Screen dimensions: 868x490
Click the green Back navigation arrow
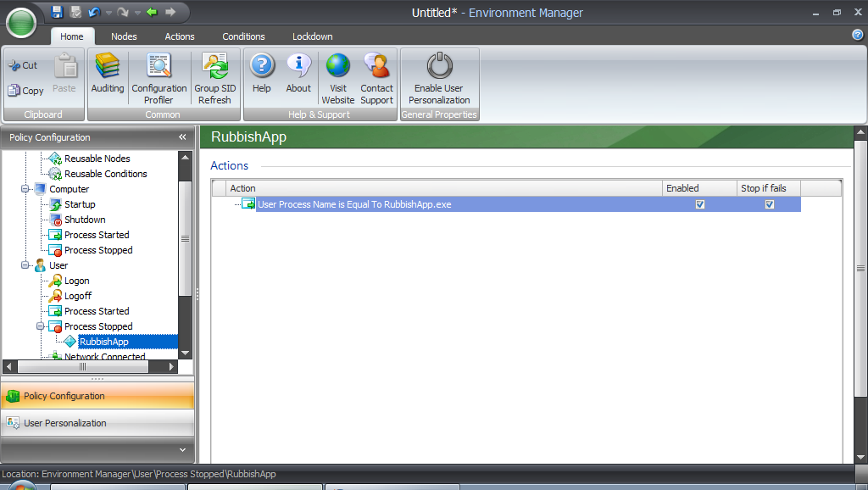tap(152, 12)
